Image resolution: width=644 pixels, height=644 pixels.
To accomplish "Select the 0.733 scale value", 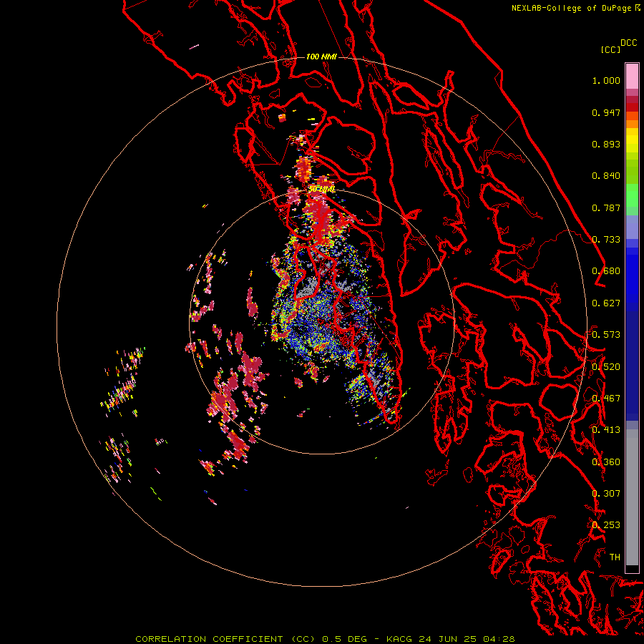I will 606,240.
